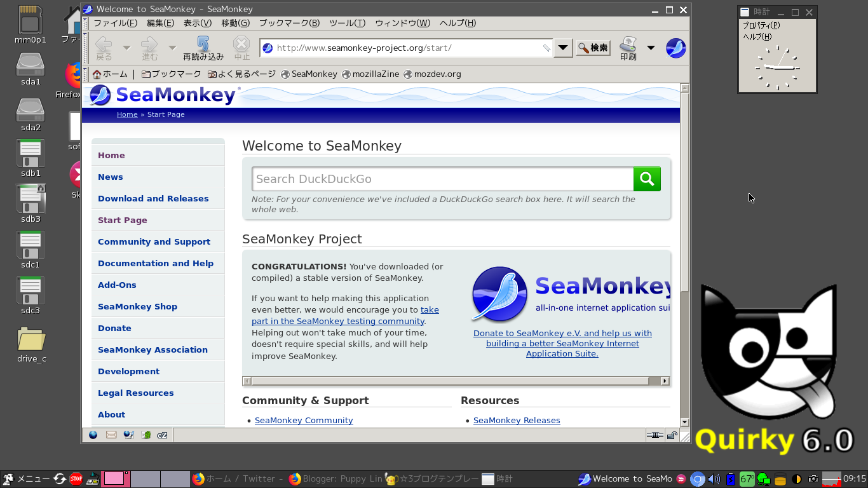Open the ヘルプ(H) menu in SeaMonkey
This screenshot has height=488, width=868.
tap(458, 23)
